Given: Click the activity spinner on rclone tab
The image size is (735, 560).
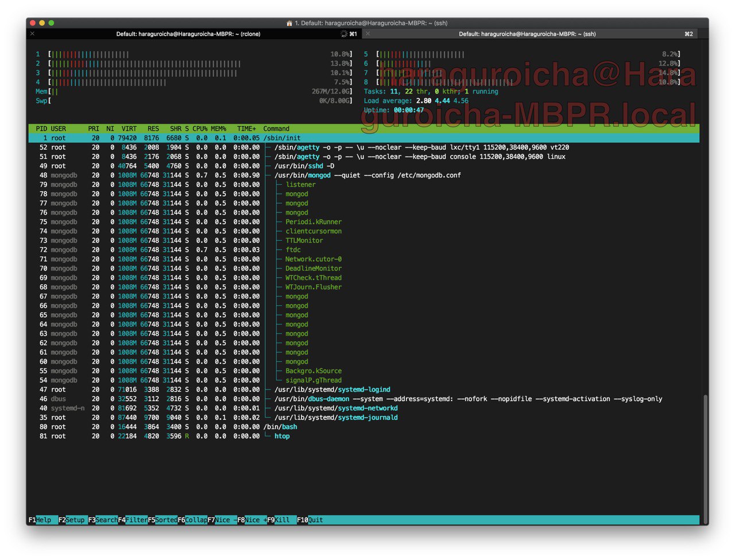Looking at the screenshot, I should pos(344,34).
